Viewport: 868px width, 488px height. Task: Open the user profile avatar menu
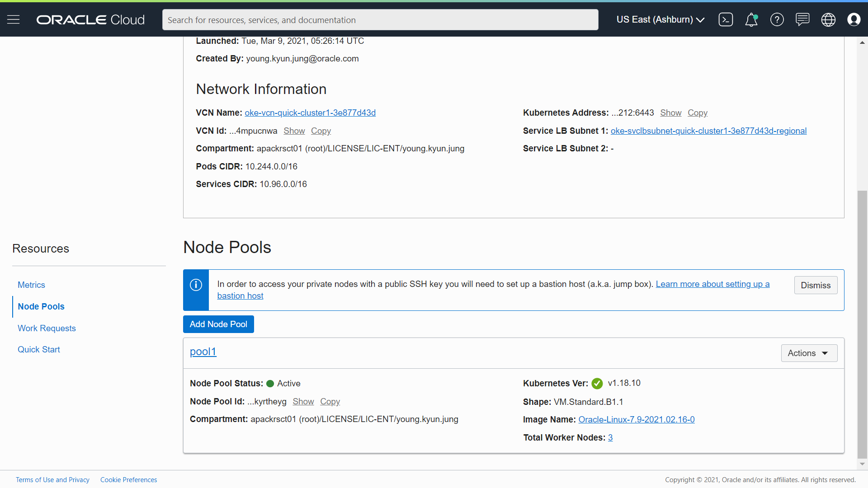[854, 19]
